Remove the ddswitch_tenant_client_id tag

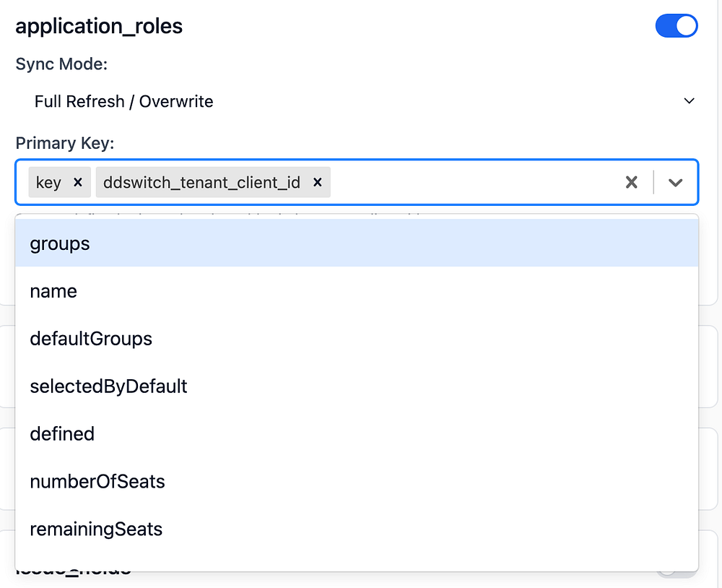(317, 183)
